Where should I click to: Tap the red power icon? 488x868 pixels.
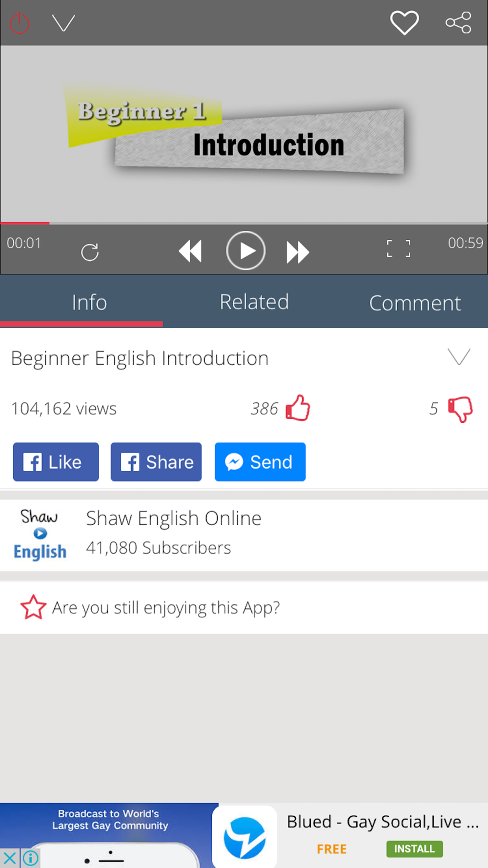coord(20,23)
